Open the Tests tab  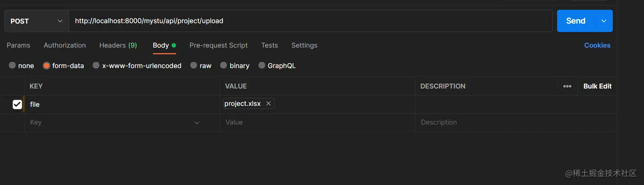(270, 45)
